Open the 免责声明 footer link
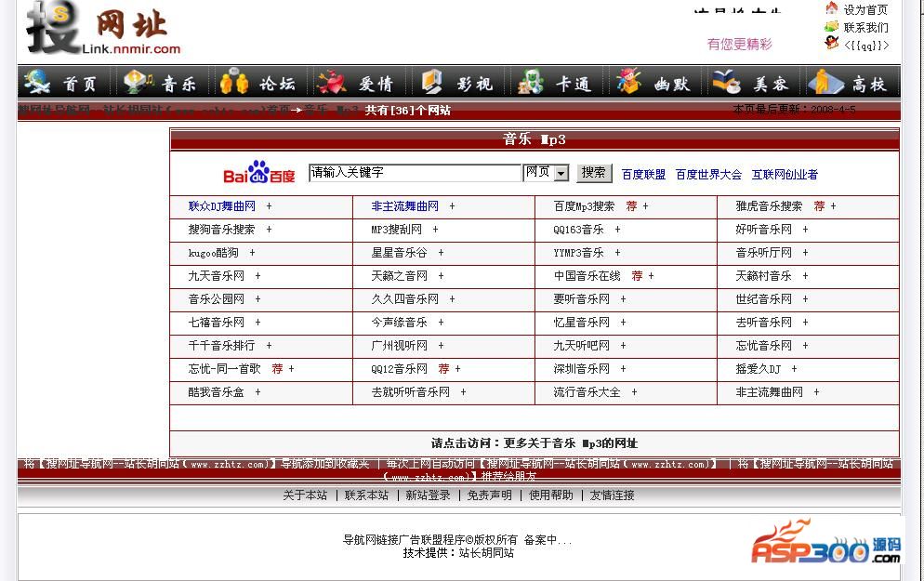Screen dimensions: 924x581 pyautogui.click(x=489, y=495)
